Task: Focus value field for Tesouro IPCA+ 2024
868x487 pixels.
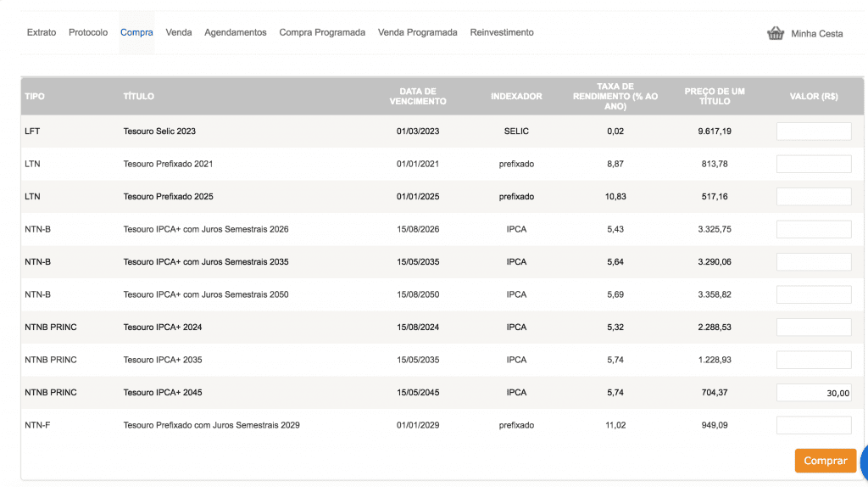Action: [814, 327]
